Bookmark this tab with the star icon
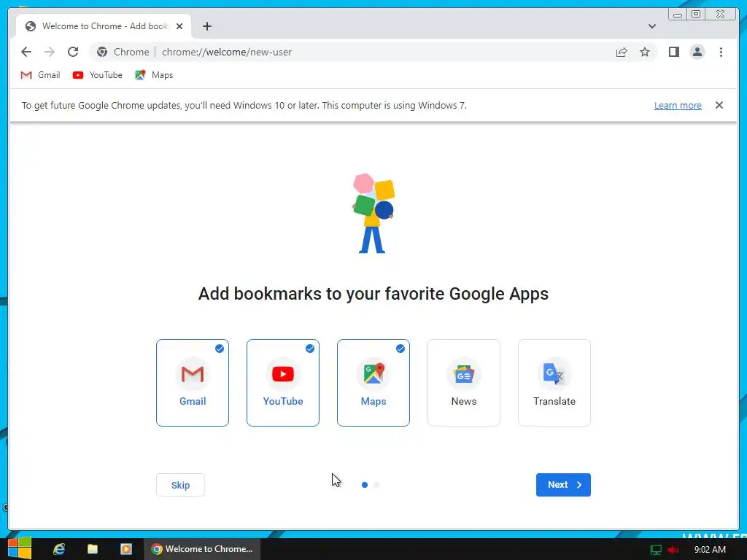The height and width of the screenshot is (560, 747). point(645,52)
